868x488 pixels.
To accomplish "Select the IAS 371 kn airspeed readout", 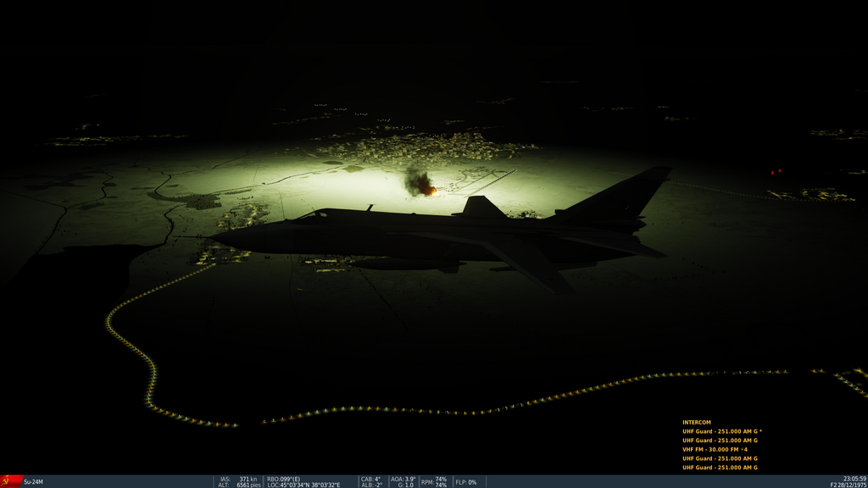I will [x=238, y=480].
